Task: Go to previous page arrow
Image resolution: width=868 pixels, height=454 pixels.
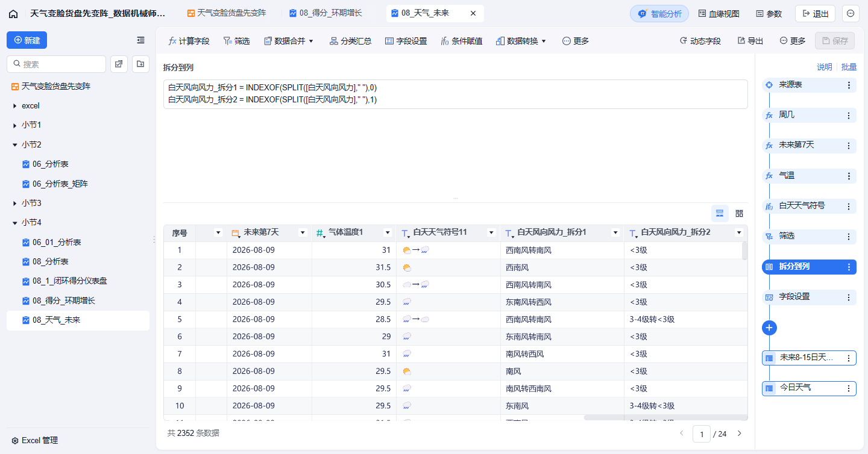Action: pyautogui.click(x=682, y=433)
